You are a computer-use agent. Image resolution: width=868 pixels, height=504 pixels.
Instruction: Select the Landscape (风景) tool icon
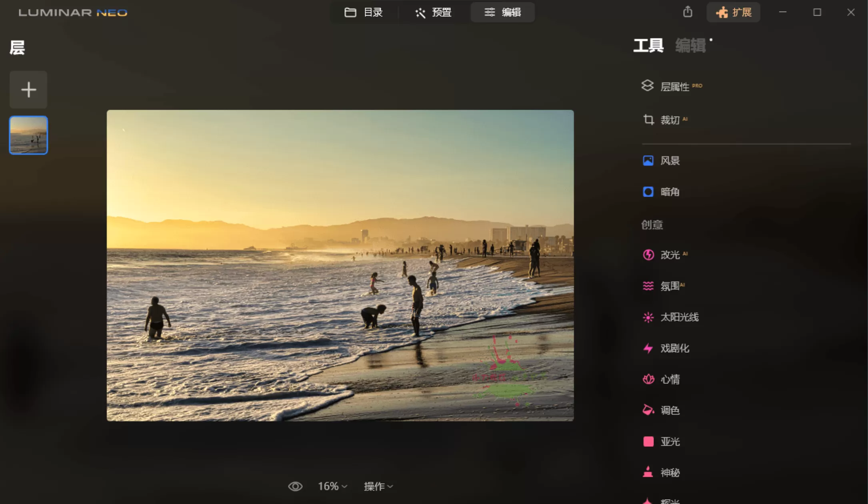pyautogui.click(x=648, y=161)
